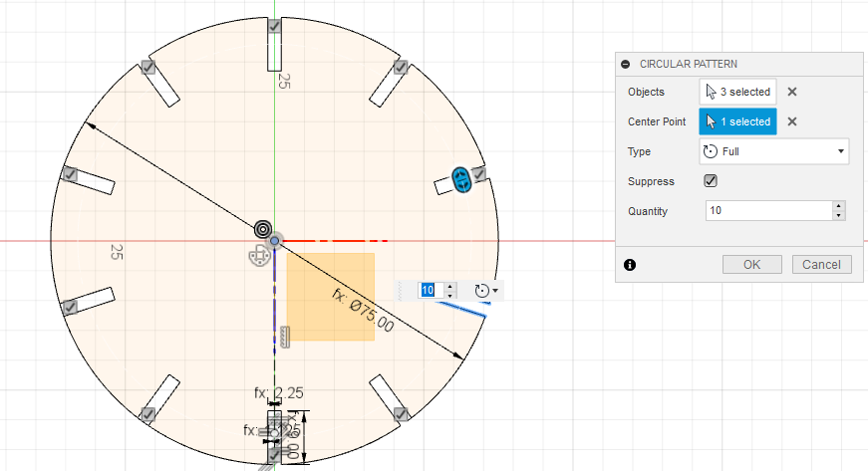Screen dimensions: 868x471
Task: Clear the Center Point selection with X
Action: [792, 121]
